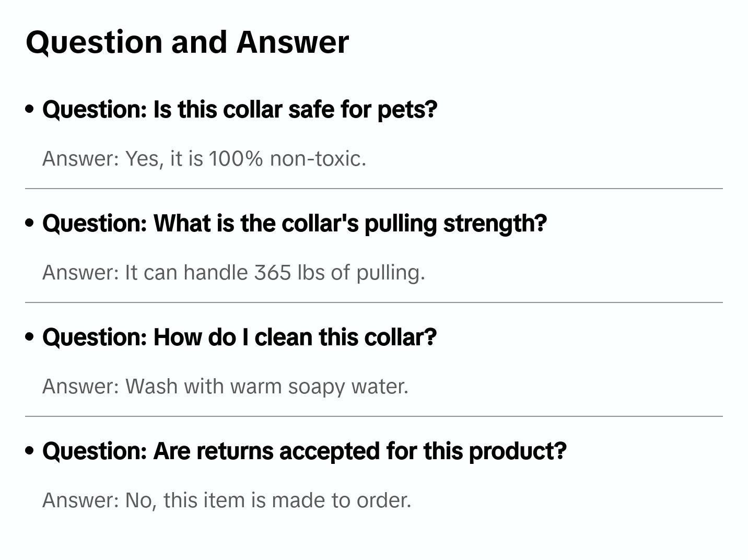Click the bullet beside the pet safety question
This screenshot has width=748, height=560.
(x=30, y=109)
